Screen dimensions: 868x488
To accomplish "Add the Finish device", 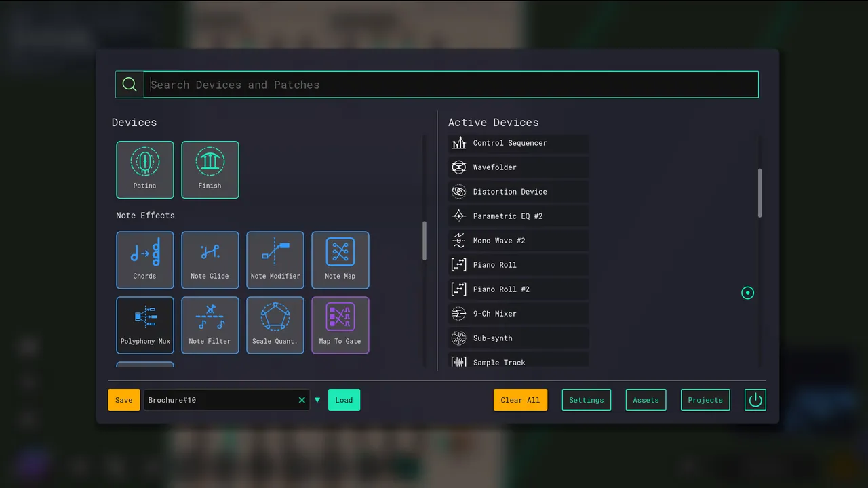I will (210, 169).
